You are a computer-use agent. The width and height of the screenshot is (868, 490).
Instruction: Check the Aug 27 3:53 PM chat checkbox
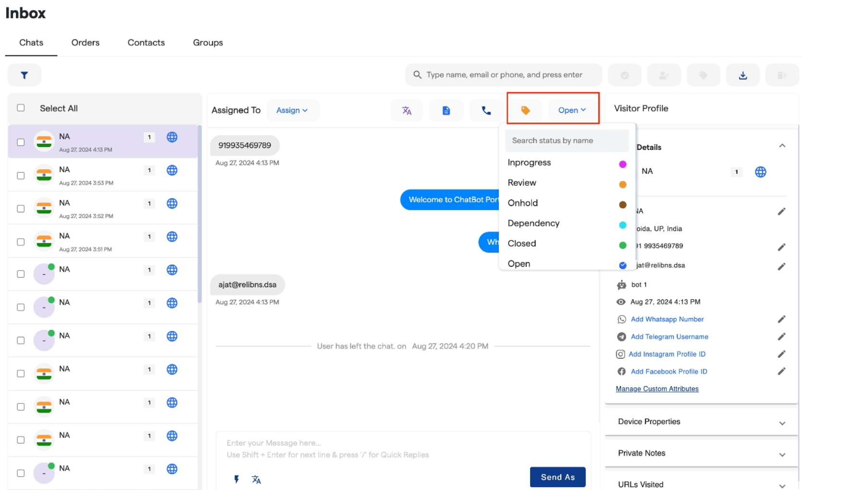[x=21, y=175]
